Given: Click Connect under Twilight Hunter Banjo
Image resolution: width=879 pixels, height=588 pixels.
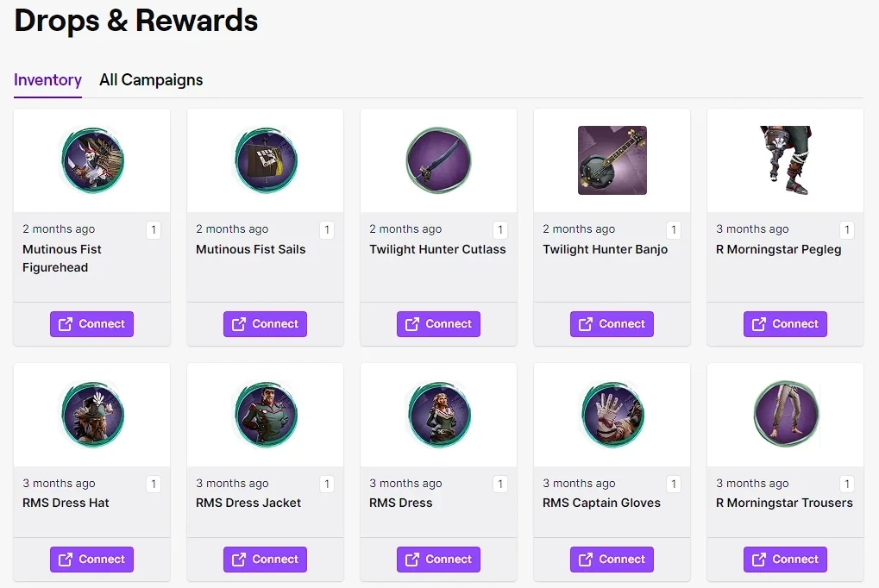Looking at the screenshot, I should click(x=612, y=324).
